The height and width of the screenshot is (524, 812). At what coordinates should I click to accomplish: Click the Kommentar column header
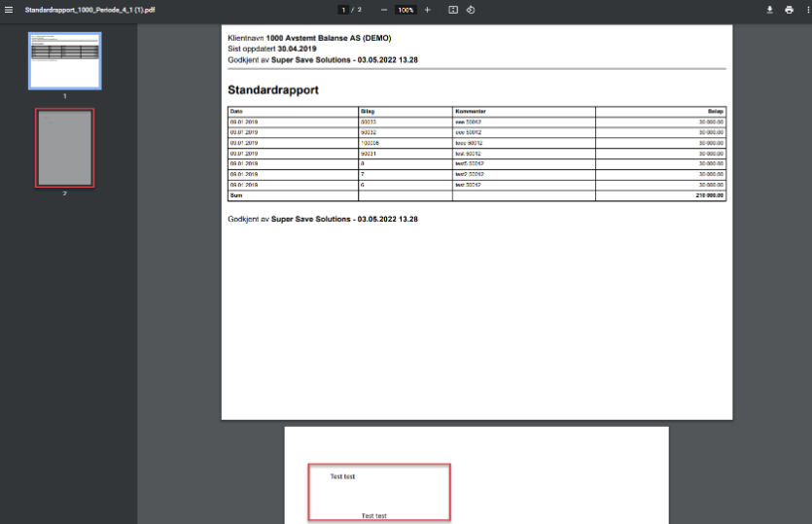(471, 112)
